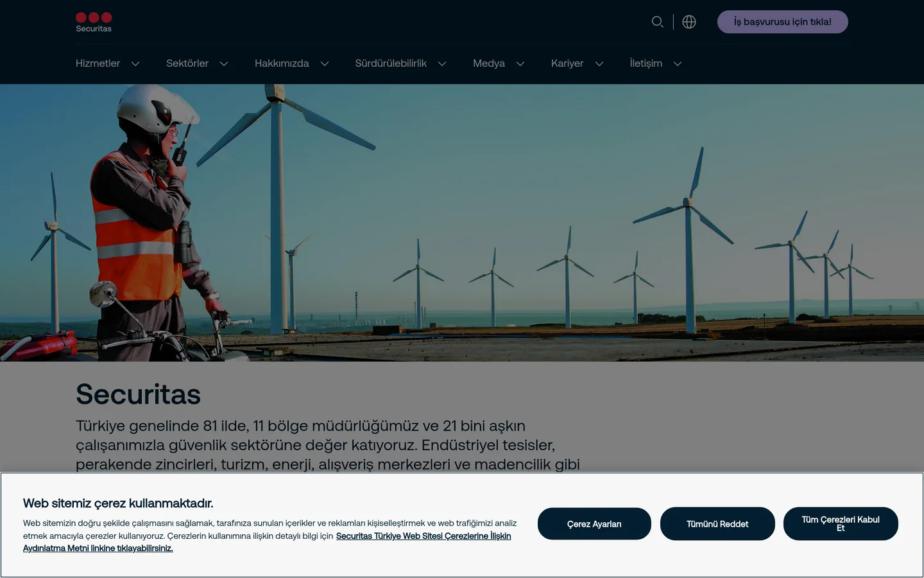The image size is (924, 578).
Task: Click the 'İş başvurusu için tıkla!' button
Action: (x=783, y=22)
